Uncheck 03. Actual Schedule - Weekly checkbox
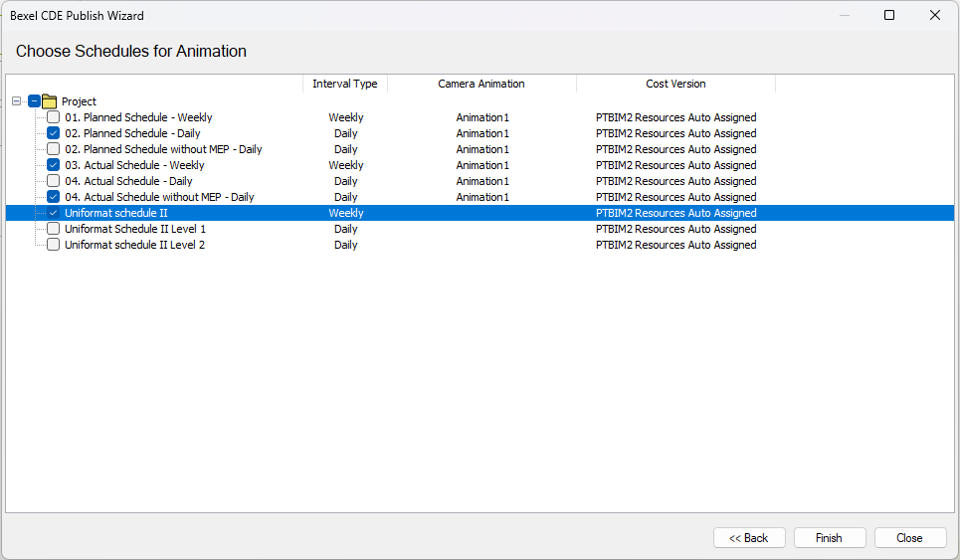The width and height of the screenshot is (960, 560). [54, 165]
